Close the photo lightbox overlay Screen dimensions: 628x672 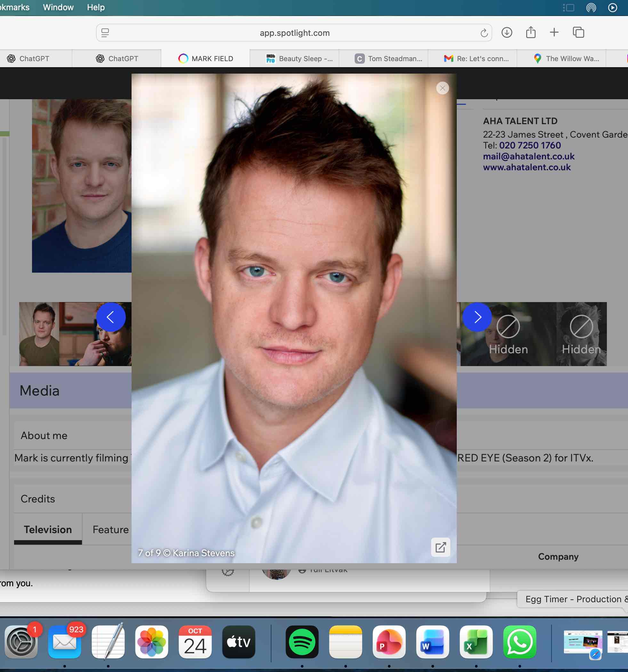tap(442, 88)
